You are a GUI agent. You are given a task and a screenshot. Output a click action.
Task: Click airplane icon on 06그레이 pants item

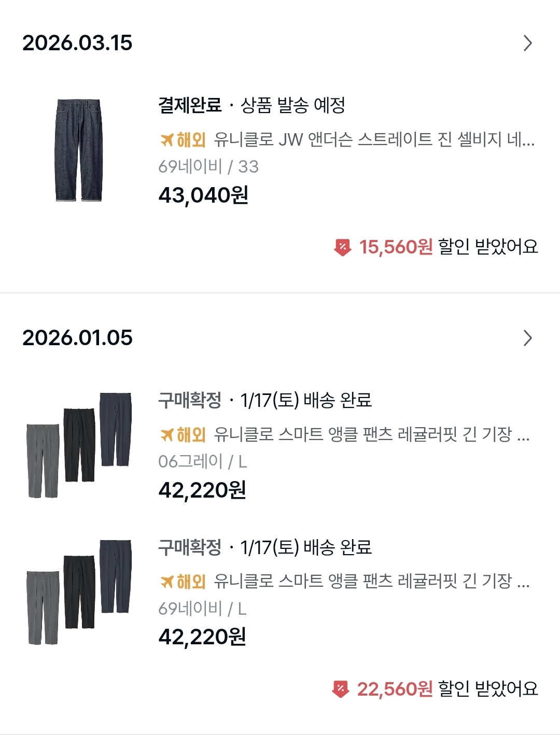click(x=166, y=434)
